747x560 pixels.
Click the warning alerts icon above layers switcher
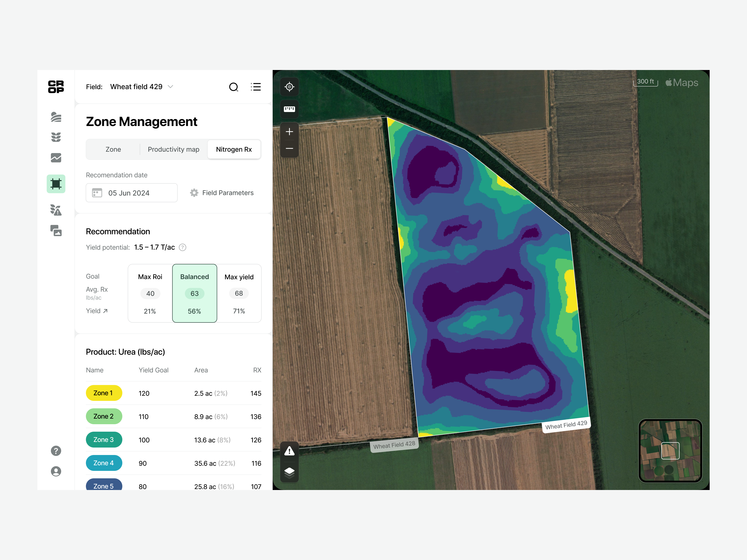[289, 451]
